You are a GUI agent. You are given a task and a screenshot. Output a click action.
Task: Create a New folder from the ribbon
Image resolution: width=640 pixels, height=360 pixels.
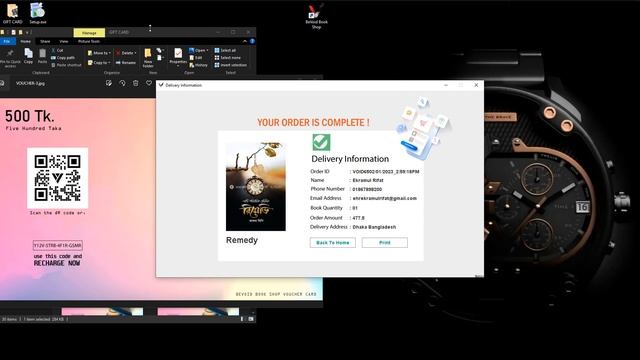[148, 58]
